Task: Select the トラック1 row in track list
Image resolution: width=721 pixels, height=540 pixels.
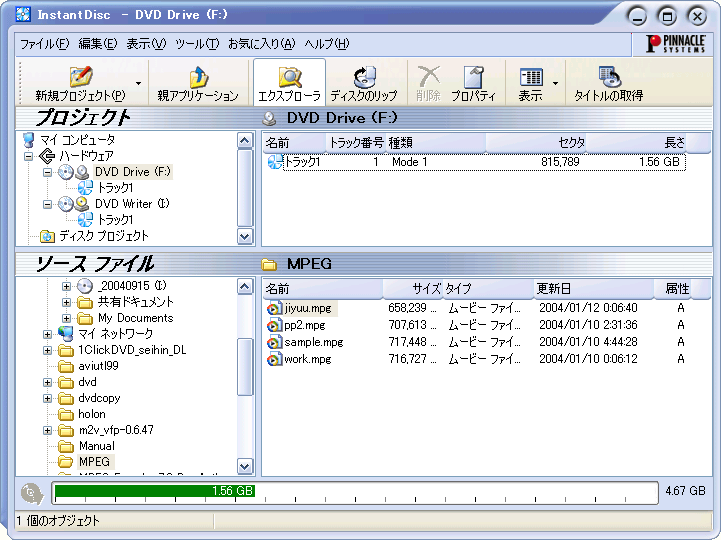Action: pyautogui.click(x=476, y=162)
